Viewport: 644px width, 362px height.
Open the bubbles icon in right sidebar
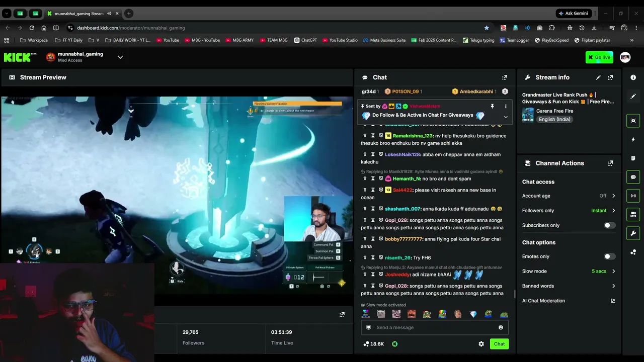pos(633,252)
